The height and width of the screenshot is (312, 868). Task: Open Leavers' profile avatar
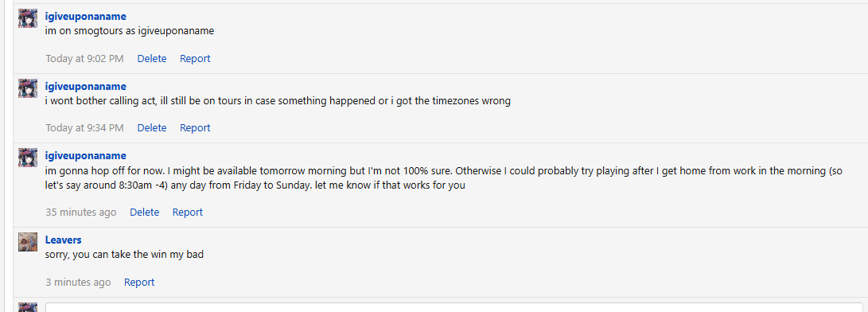coord(28,242)
